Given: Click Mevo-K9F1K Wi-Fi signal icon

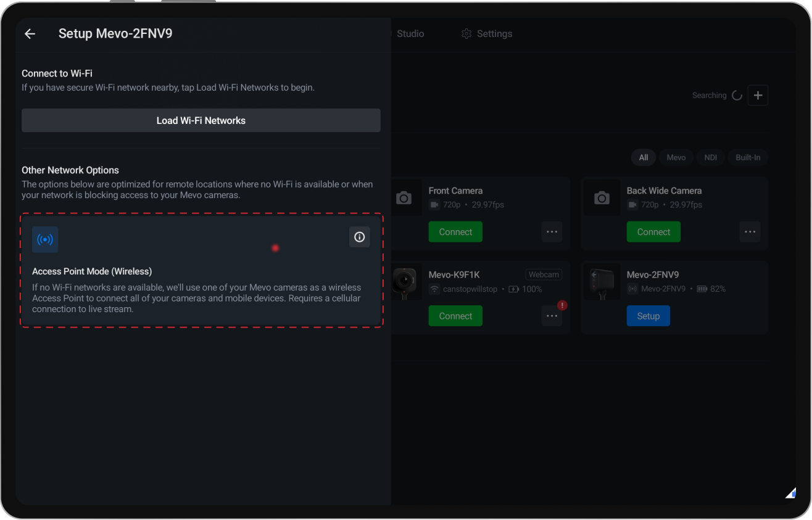Looking at the screenshot, I should point(434,289).
